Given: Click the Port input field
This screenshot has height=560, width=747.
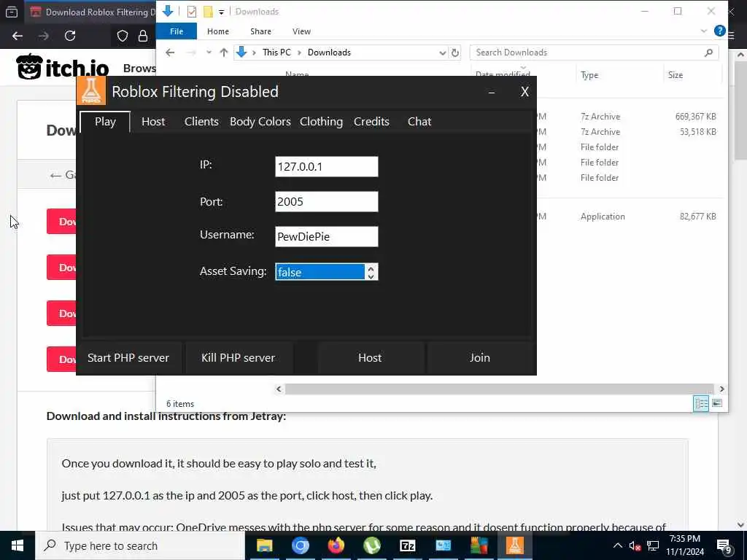Looking at the screenshot, I should coord(327,201).
